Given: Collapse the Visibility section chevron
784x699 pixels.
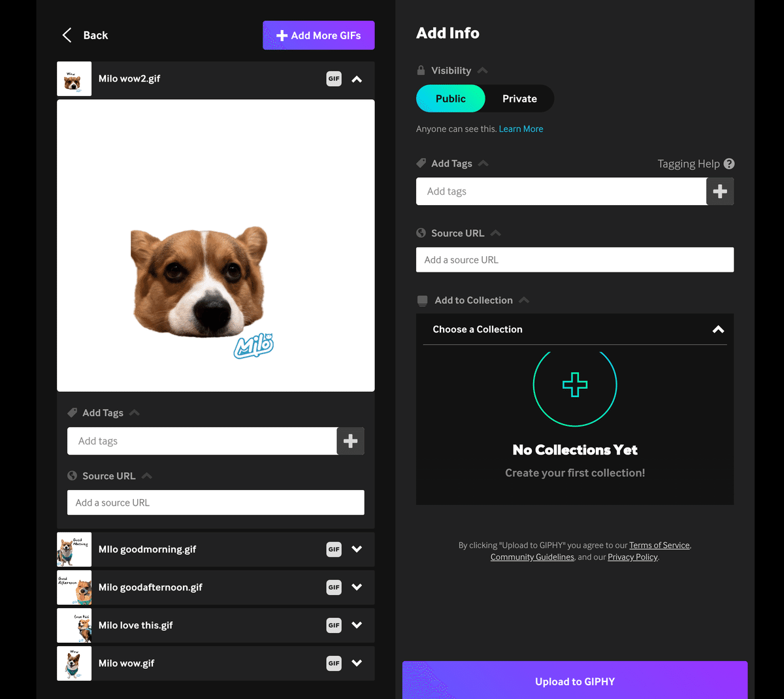Looking at the screenshot, I should (483, 71).
